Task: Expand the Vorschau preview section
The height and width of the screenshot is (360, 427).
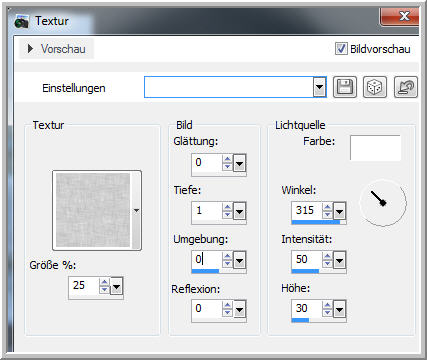Action: 56,49
